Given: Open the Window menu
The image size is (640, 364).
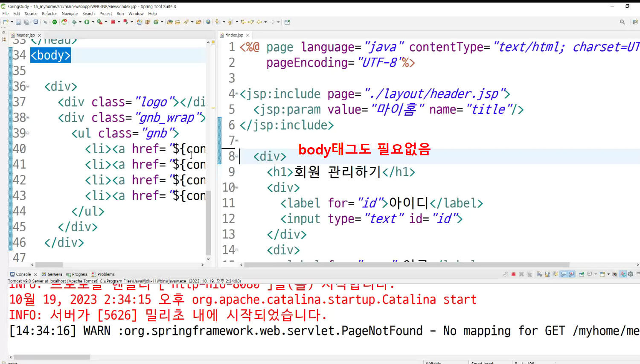Looking at the screenshot, I should (136, 14).
